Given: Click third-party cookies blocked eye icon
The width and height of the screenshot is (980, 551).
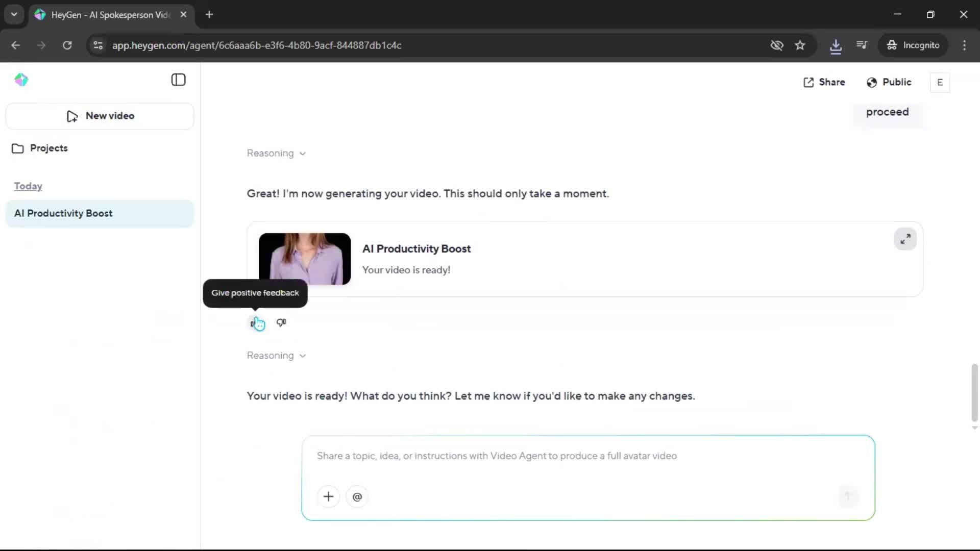Looking at the screenshot, I should pos(776,45).
